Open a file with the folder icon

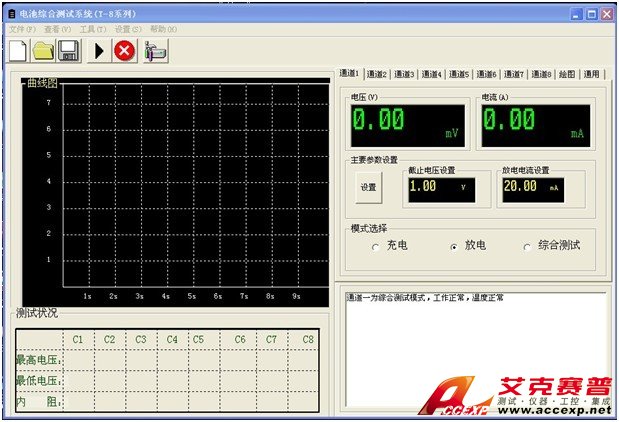[43, 51]
